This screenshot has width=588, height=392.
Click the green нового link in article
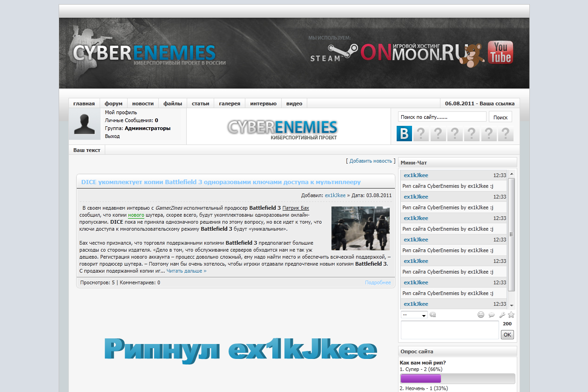coord(136,215)
